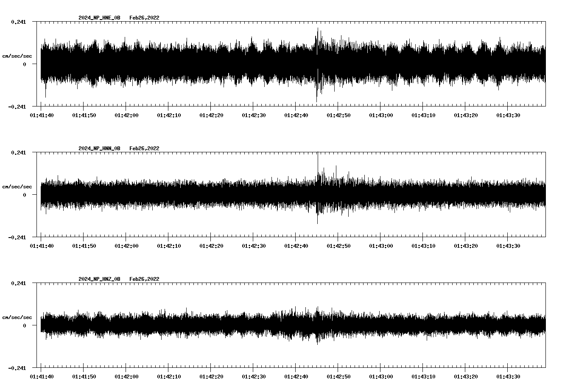Click the Feb26,2022 date beside the HNN title
Image resolution: width=576 pixels, height=392 pixels.
pyautogui.click(x=144, y=148)
